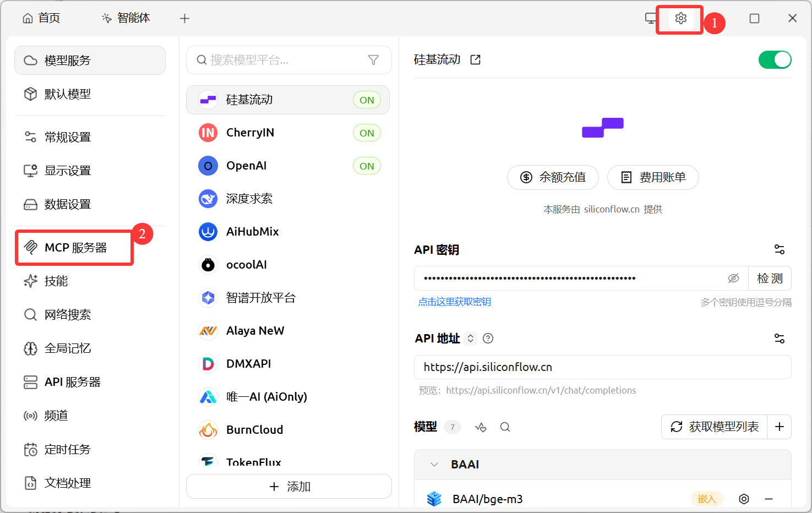This screenshot has width=812, height=513.
Task: Click the help icon next to API 地址
Action: [488, 339]
